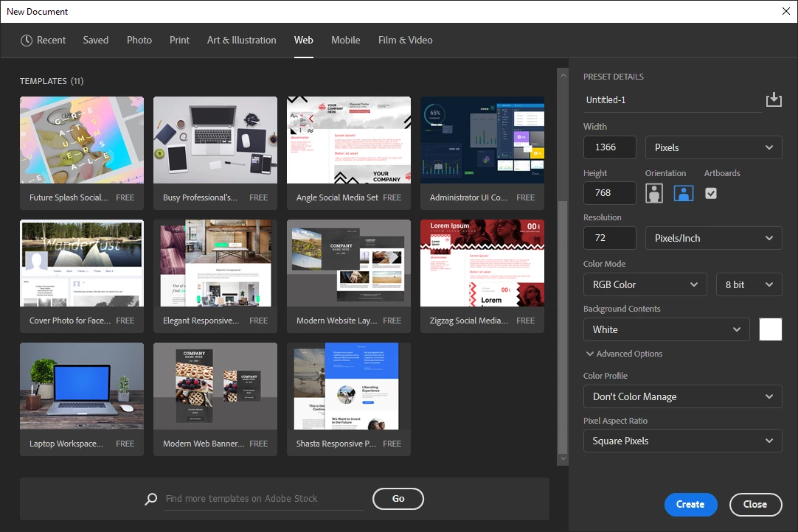Viewport: 798px width, 532px height.
Task: Click the "Angle Social Media Set" label
Action: click(338, 197)
